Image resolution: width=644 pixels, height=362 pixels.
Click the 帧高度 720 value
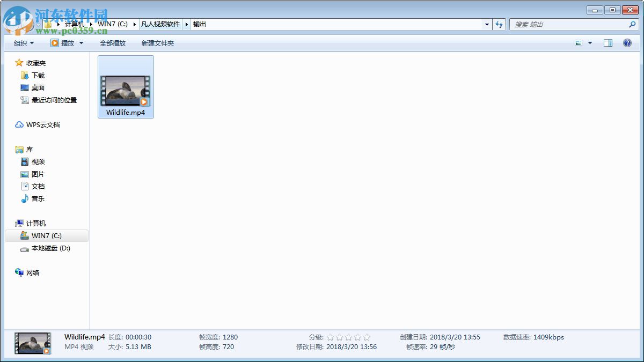point(228,347)
